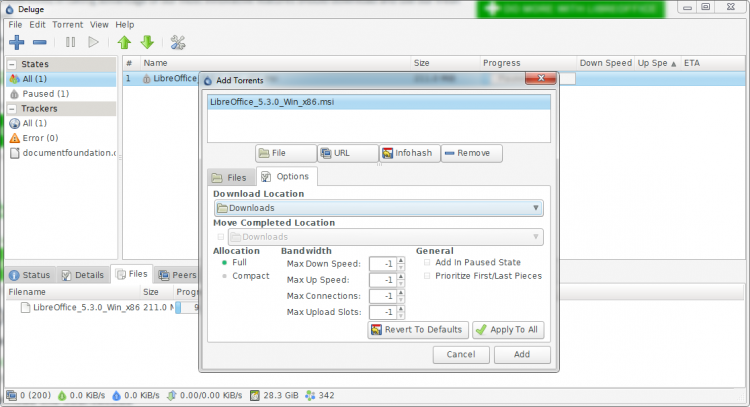Open the Download Location Downloads dropdown

point(378,208)
